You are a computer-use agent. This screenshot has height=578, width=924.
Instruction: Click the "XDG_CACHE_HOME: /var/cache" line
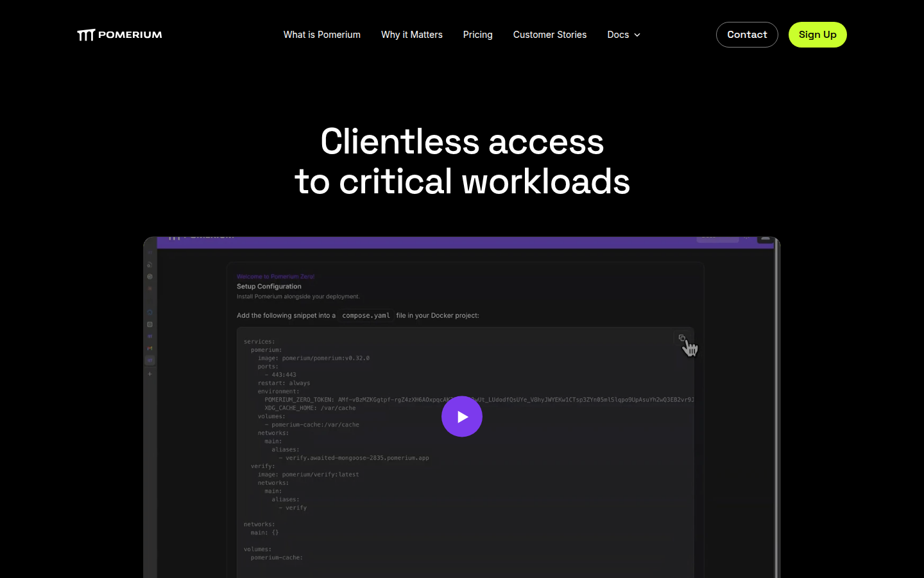310,408
